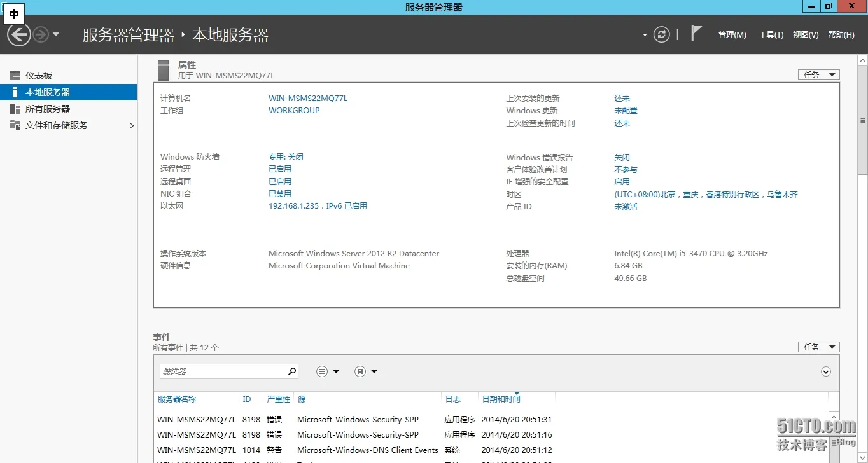Click 已启用 beside 远程管理

click(x=280, y=169)
